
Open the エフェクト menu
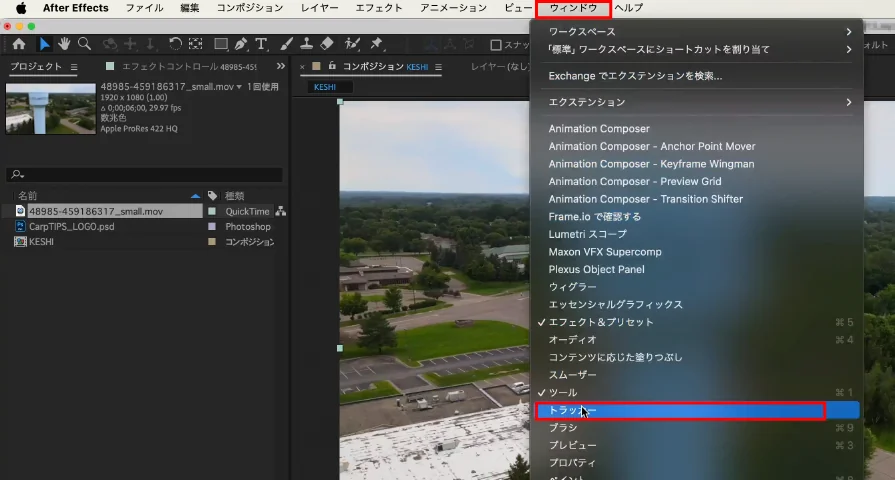(x=379, y=8)
